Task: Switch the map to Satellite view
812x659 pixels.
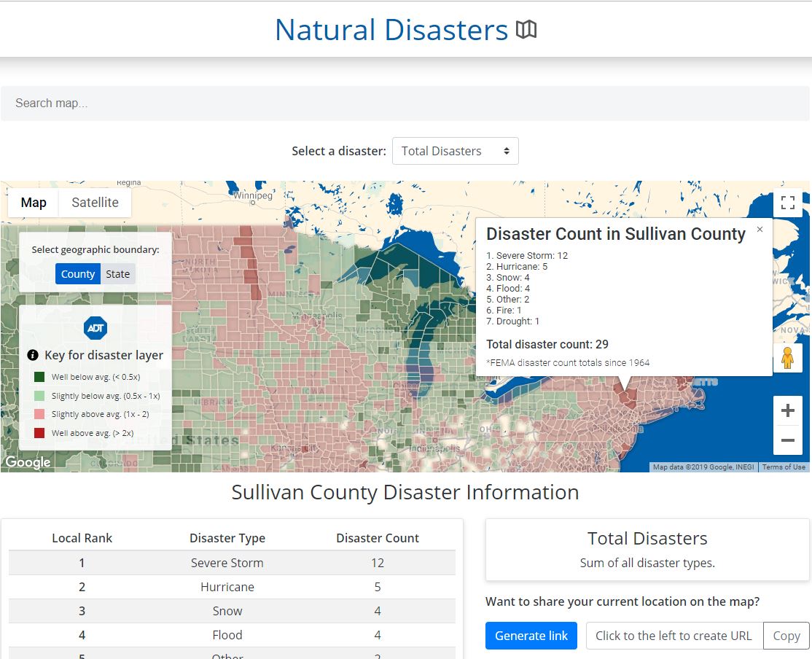Action: pos(95,203)
